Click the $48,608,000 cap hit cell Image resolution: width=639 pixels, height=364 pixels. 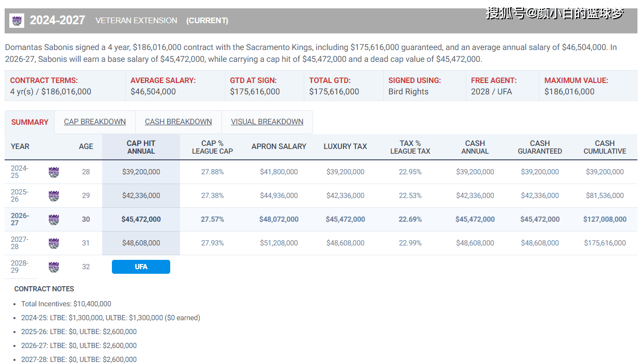(141, 243)
